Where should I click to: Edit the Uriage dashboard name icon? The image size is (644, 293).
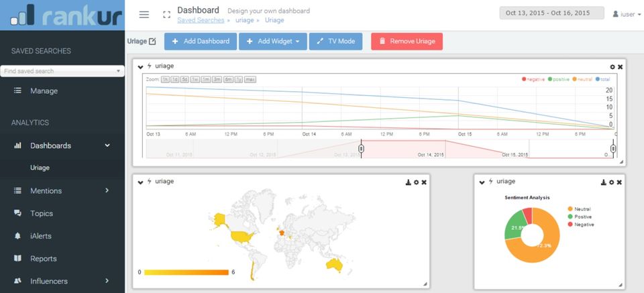point(152,41)
